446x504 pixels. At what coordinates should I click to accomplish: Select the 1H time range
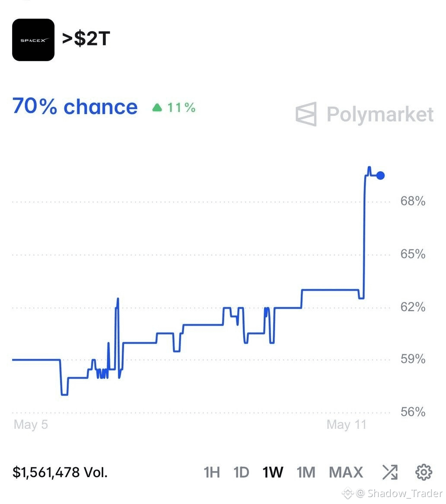[212, 472]
